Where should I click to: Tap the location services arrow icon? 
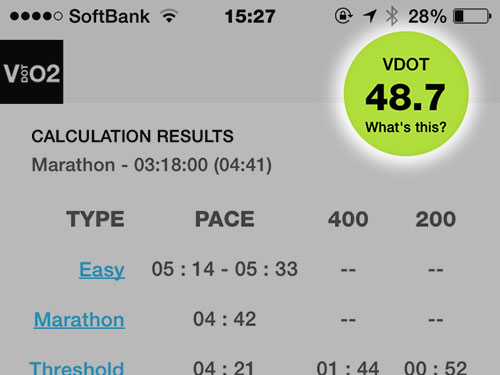tap(370, 16)
